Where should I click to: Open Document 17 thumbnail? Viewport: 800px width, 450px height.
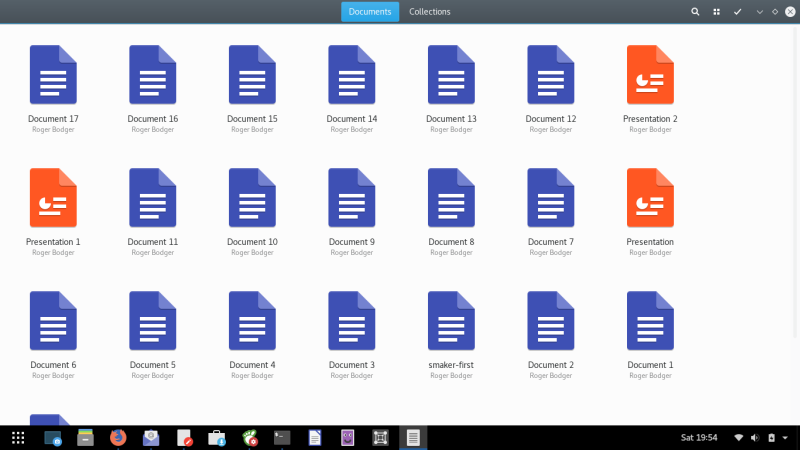53,74
